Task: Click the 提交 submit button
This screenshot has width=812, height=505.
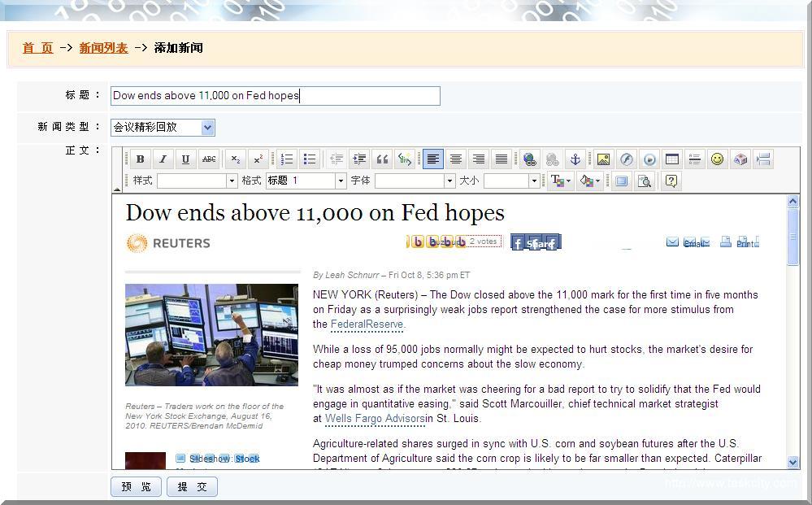Action: (x=192, y=487)
